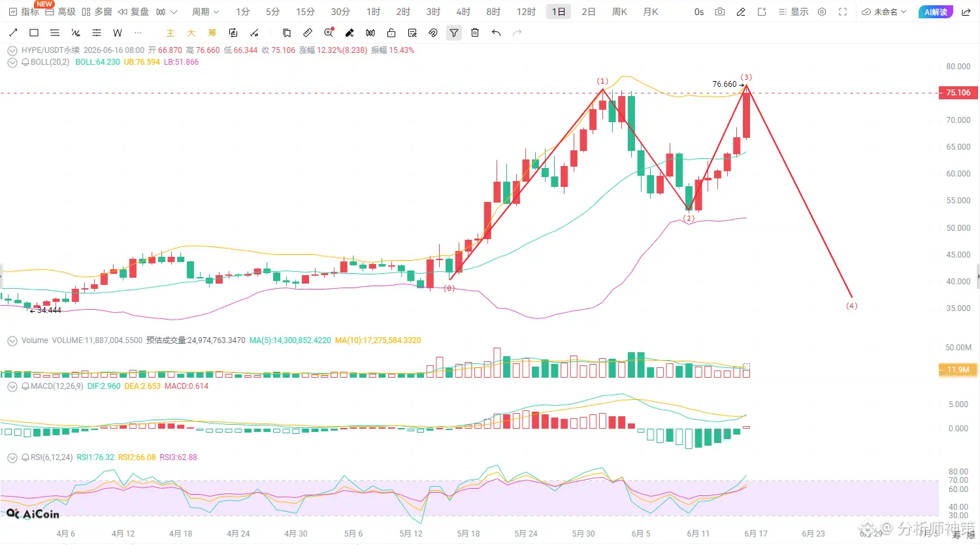Viewport: 980px width, 545px height.
Task: Switch to the 1时 timeframe
Action: pos(373,12)
